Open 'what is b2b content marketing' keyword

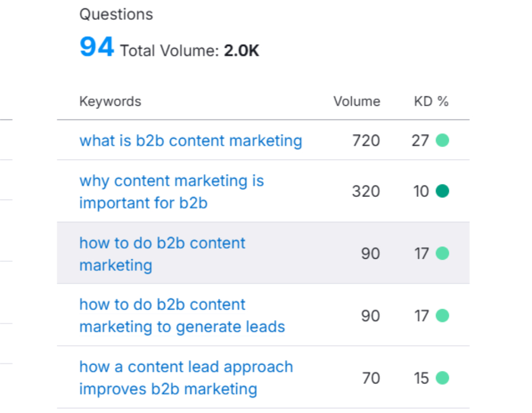click(190, 141)
